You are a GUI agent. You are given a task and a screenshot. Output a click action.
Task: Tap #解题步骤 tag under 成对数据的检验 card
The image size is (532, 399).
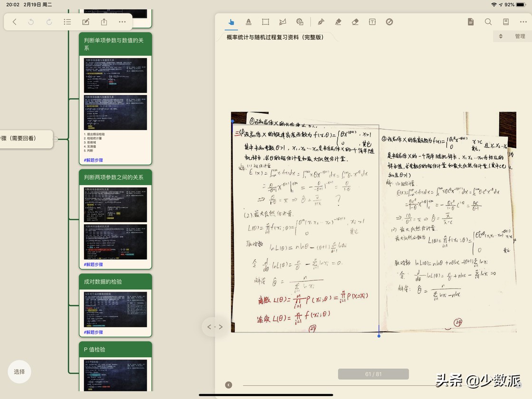[93, 332]
